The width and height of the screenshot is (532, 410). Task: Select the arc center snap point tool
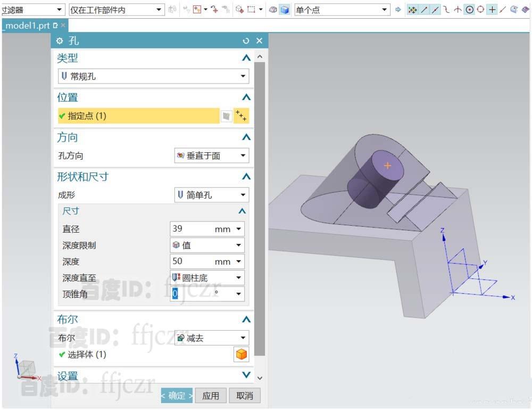(470, 9)
